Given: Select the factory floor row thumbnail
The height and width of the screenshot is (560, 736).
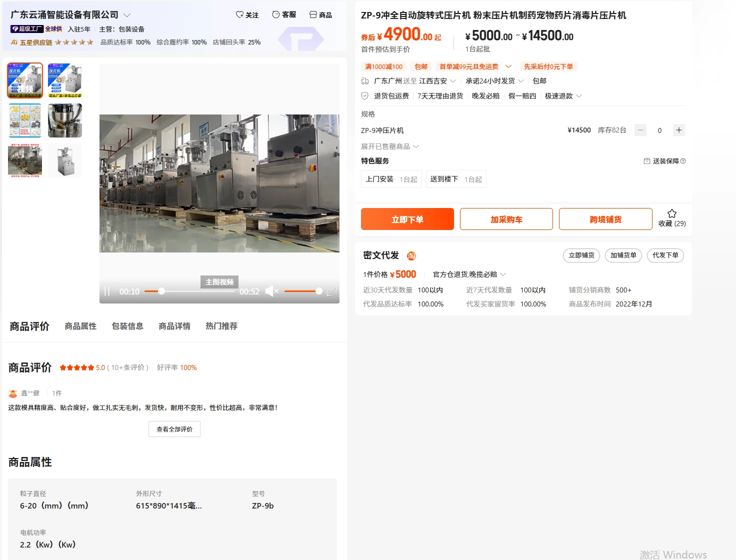Looking at the screenshot, I should tap(25, 160).
